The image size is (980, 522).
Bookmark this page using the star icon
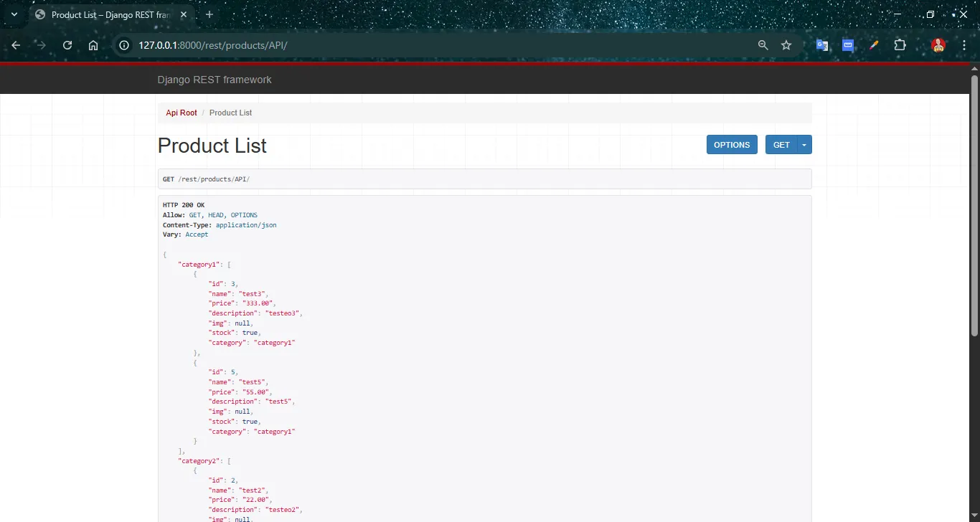[786, 44]
